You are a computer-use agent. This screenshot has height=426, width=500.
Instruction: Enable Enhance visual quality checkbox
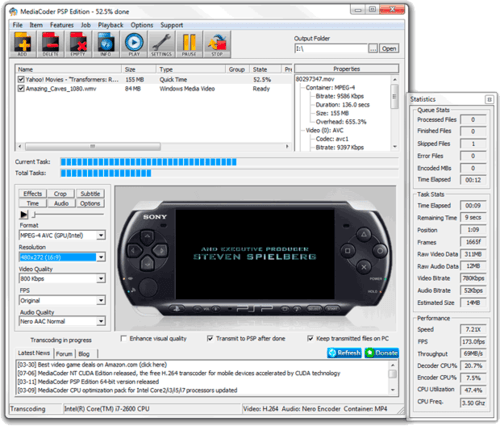123,338
